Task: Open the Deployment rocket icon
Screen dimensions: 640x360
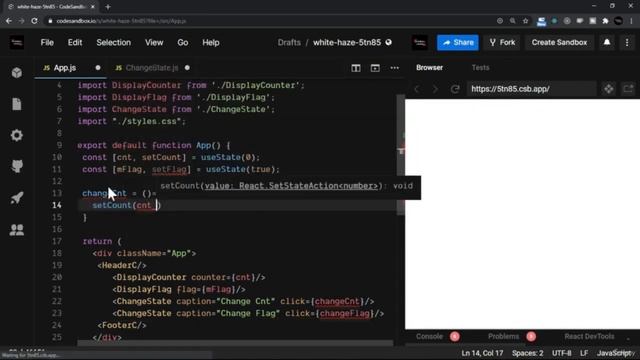Action: click(17, 198)
